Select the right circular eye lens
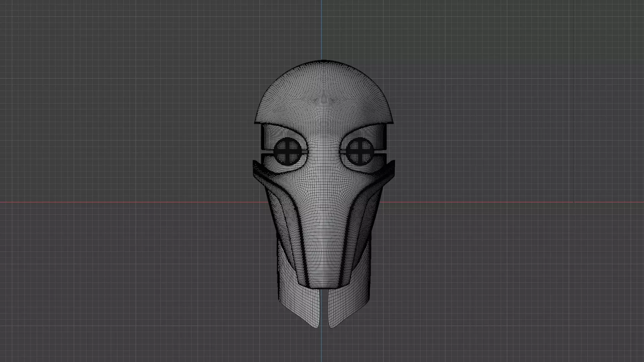This screenshot has height=362, width=644. coord(360,152)
